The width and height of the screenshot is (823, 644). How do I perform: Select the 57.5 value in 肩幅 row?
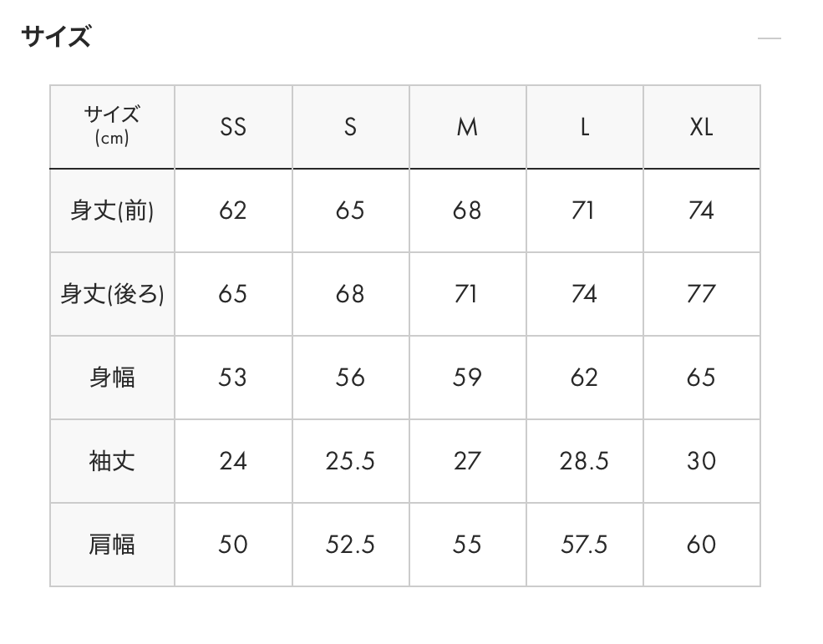(584, 545)
